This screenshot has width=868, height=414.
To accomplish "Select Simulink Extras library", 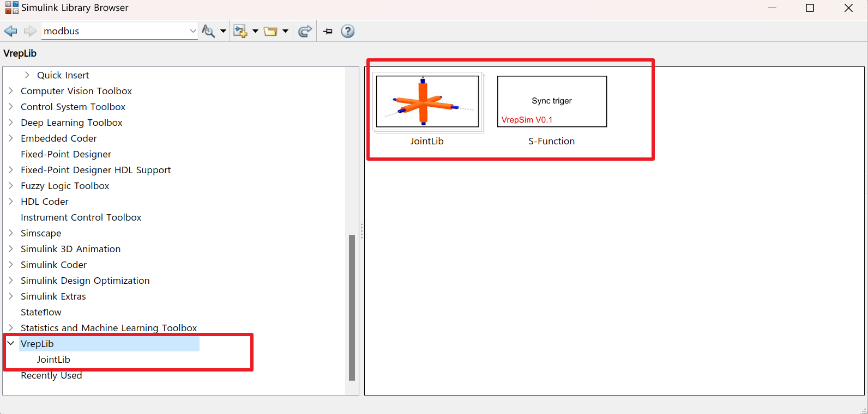I will click(x=53, y=296).
